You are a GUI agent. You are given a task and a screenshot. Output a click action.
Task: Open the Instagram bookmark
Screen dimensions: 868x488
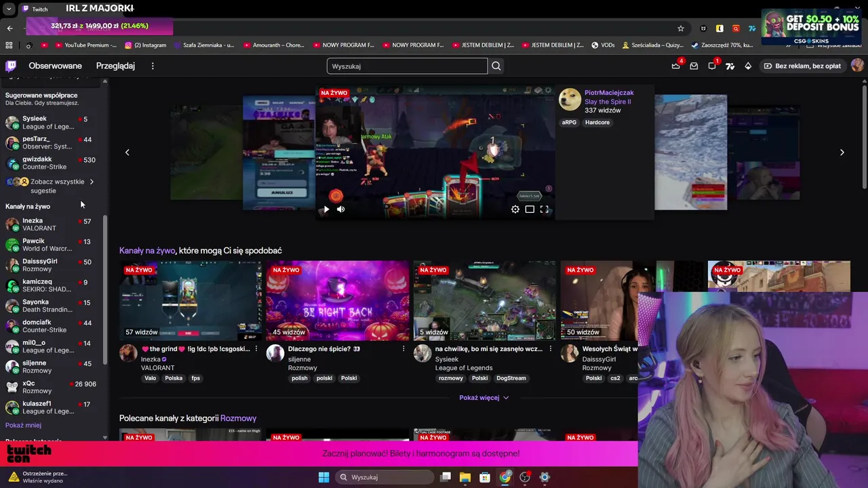pyautogui.click(x=145, y=45)
